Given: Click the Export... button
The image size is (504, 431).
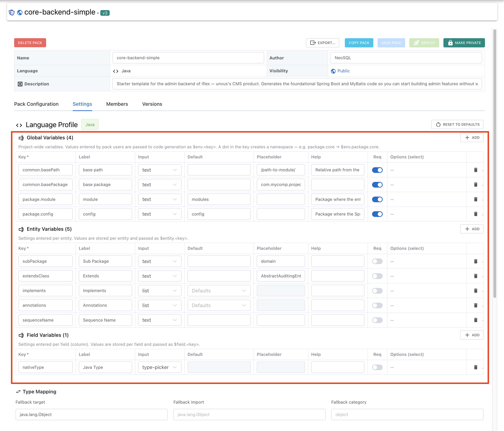Looking at the screenshot, I should click(322, 43).
